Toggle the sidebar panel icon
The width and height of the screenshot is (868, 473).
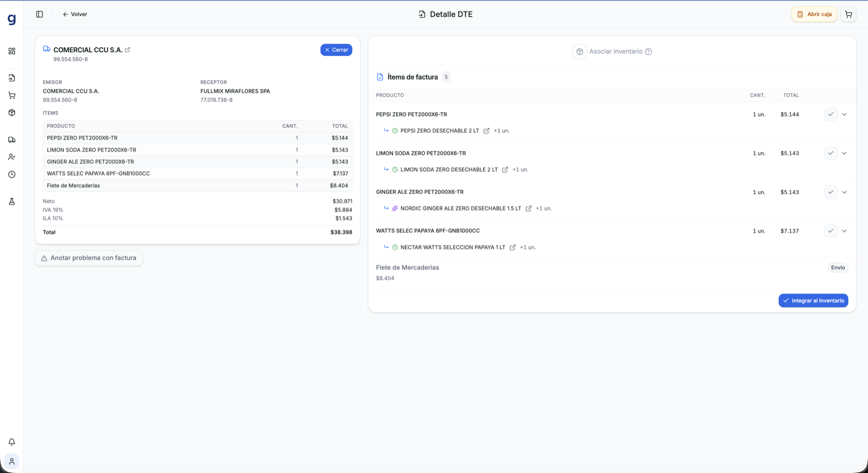coord(40,14)
